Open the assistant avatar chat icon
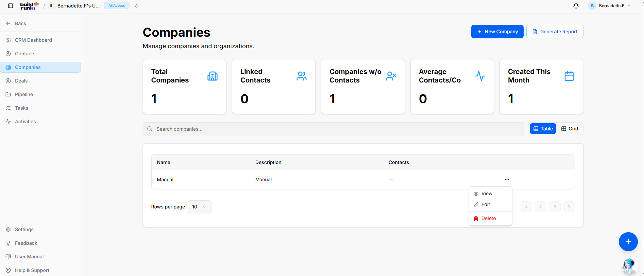The image size is (644, 276). tap(629, 266)
